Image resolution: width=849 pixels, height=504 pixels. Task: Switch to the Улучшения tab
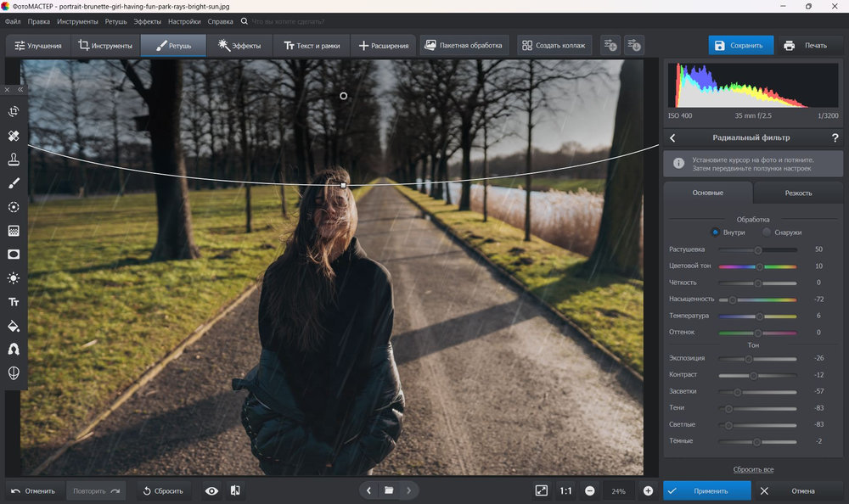pyautogui.click(x=38, y=46)
